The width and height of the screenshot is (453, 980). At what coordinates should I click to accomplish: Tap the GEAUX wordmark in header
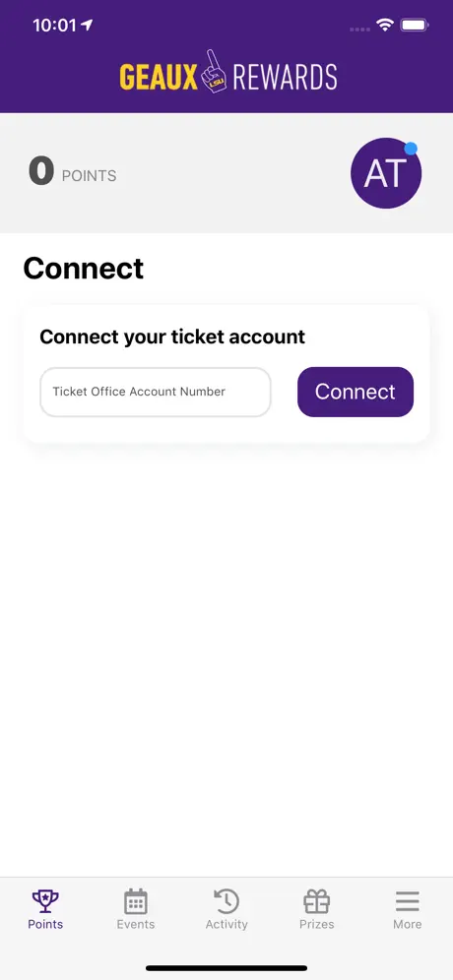click(x=159, y=77)
